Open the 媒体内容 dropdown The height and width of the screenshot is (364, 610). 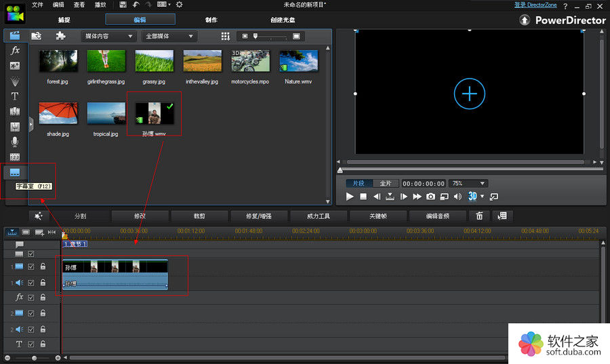click(108, 36)
